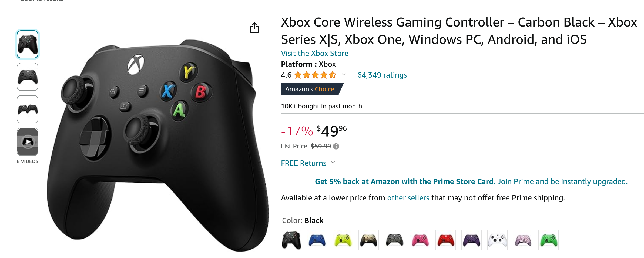Viewport: 644px width, 258px height.
Task: Select the blue controller color swatch
Action: tap(317, 240)
